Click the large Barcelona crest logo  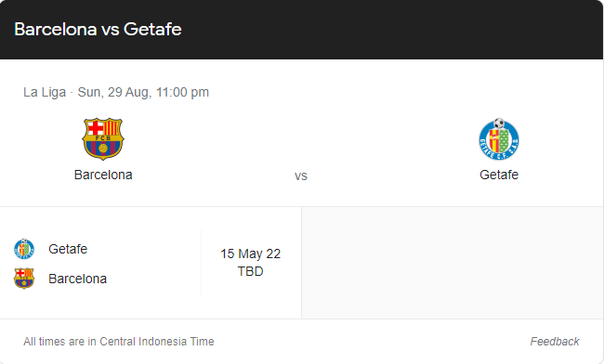103,139
